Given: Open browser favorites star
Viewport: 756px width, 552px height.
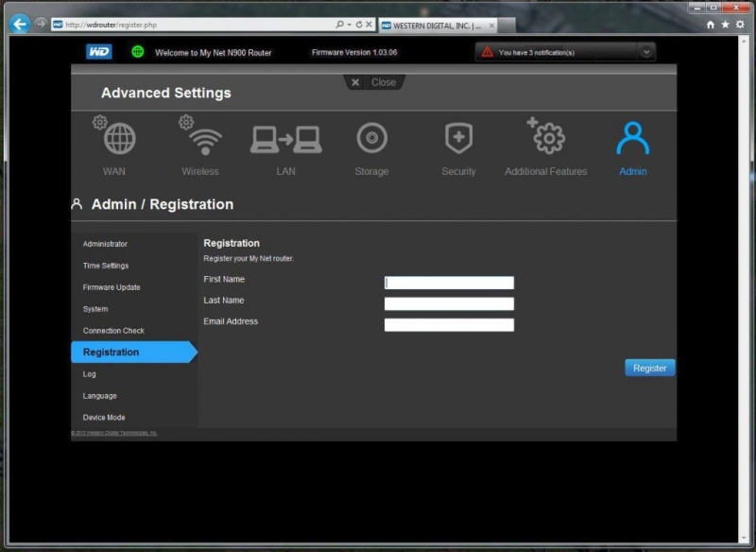Looking at the screenshot, I should pyautogui.click(x=725, y=25).
